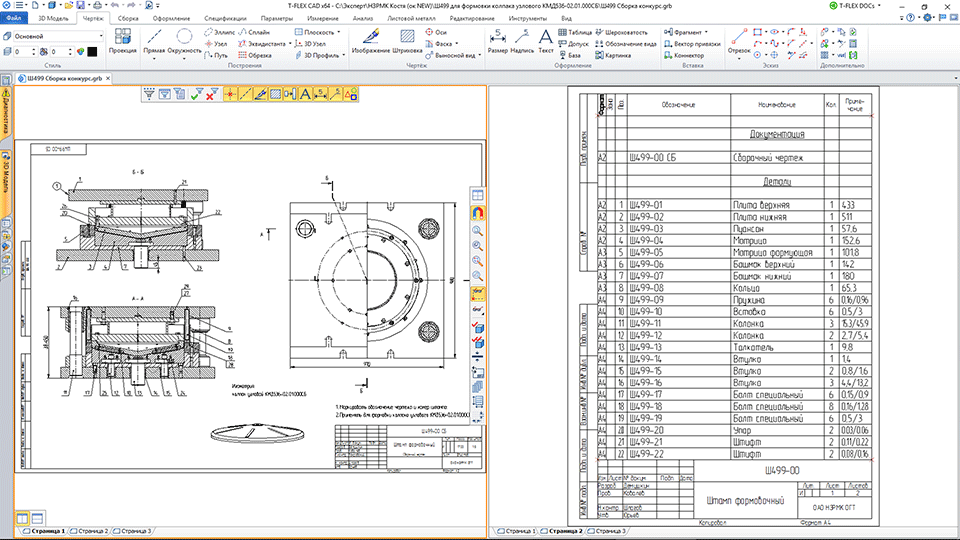The image size is (960, 540).
Task: Open the help question mark icon
Action: [x=910, y=18]
